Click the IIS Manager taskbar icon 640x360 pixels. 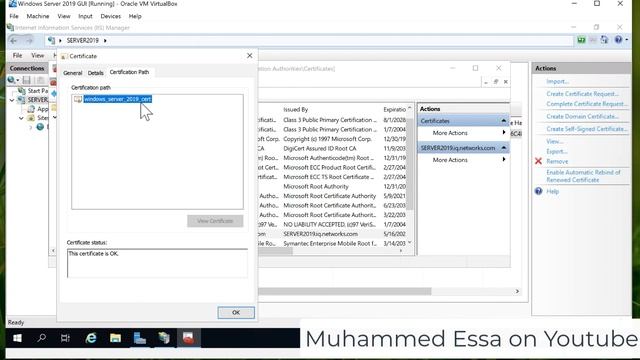click(164, 338)
